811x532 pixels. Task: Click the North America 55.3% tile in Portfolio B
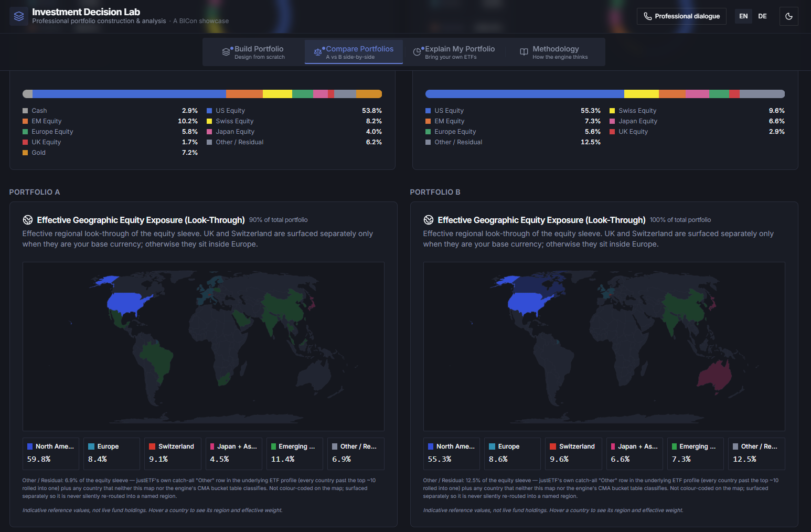(x=452, y=453)
